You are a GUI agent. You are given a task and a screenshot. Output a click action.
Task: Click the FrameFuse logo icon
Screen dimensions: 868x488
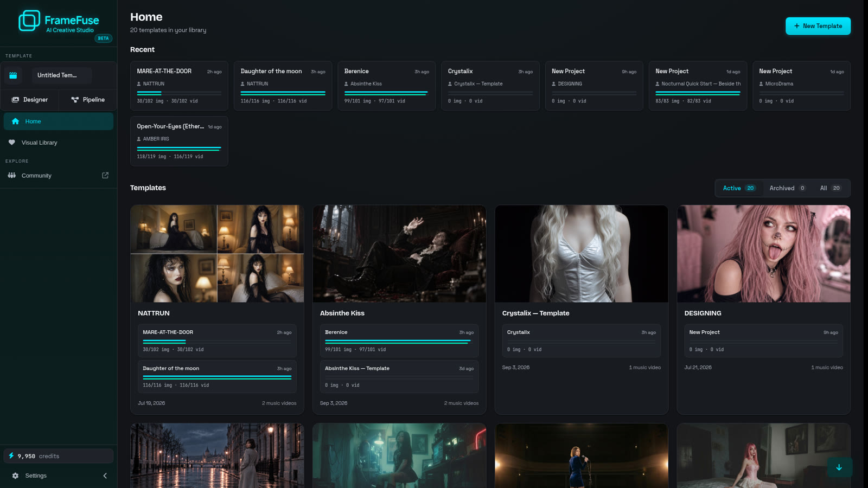29,21
